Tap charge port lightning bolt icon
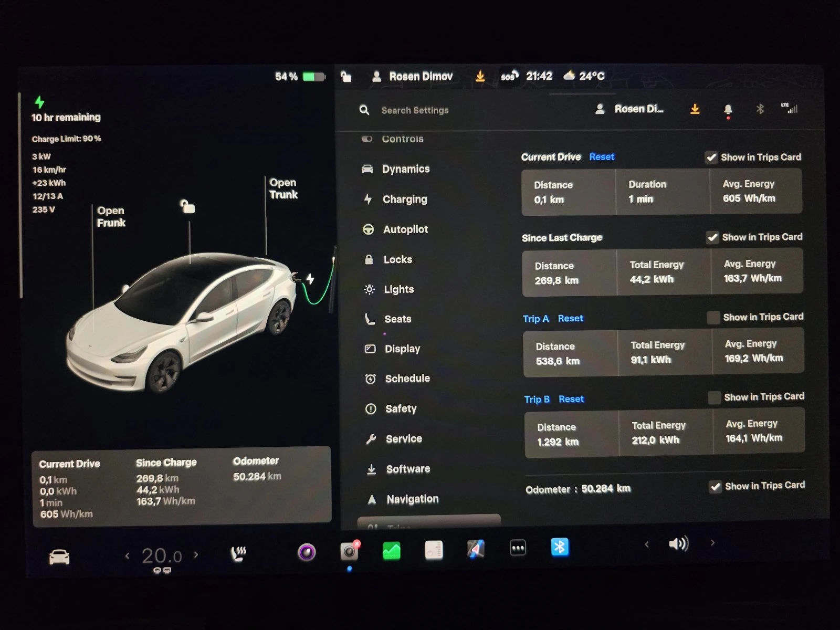Viewport: 840px width, 630px height. (310, 279)
